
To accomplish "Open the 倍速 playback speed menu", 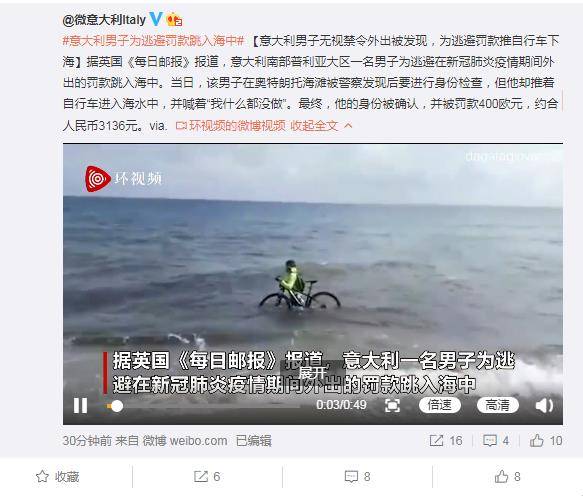I will [x=440, y=405].
